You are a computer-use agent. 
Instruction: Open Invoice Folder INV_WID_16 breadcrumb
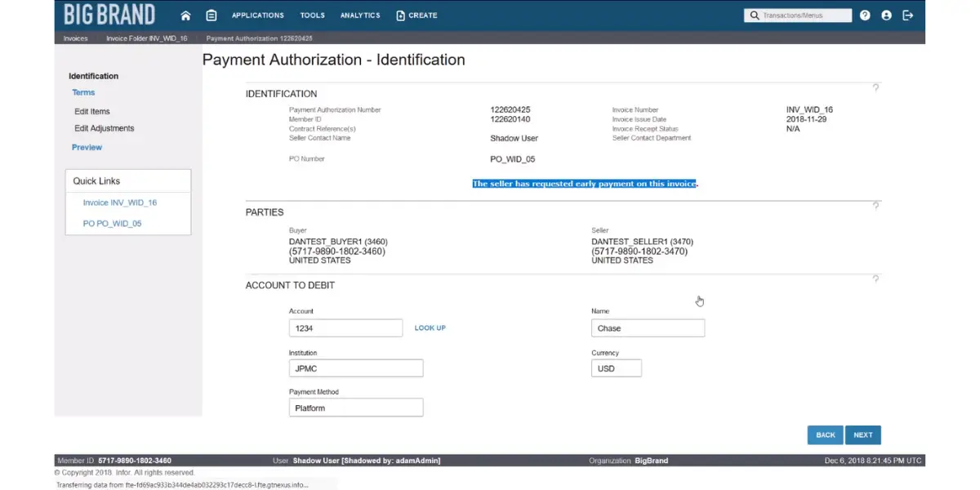(x=146, y=38)
